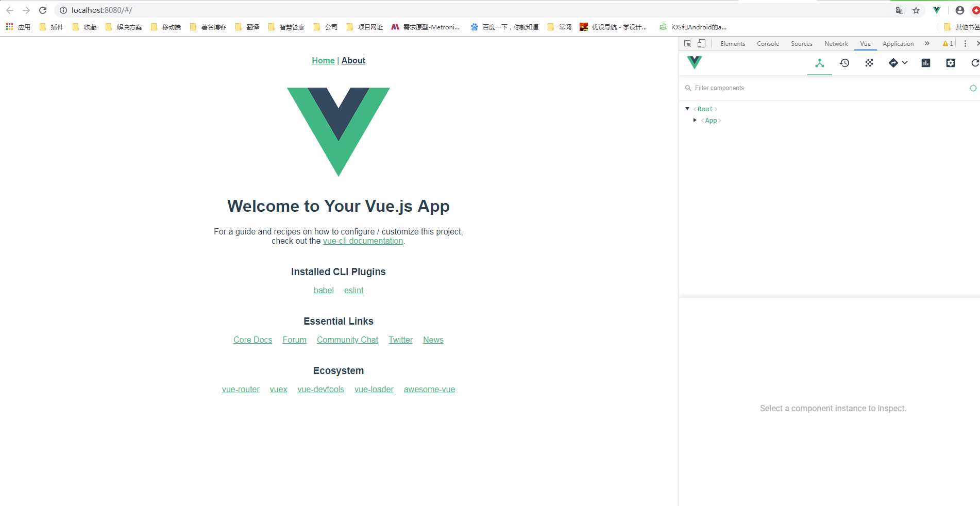
Task: Click the babel plugin link
Action: [x=324, y=290]
